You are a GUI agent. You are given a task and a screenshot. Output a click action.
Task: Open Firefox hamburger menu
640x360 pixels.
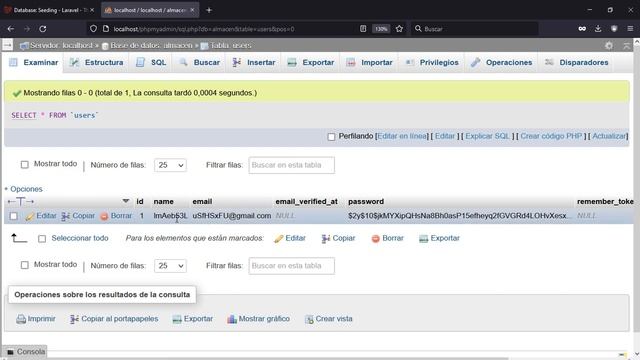630,29
